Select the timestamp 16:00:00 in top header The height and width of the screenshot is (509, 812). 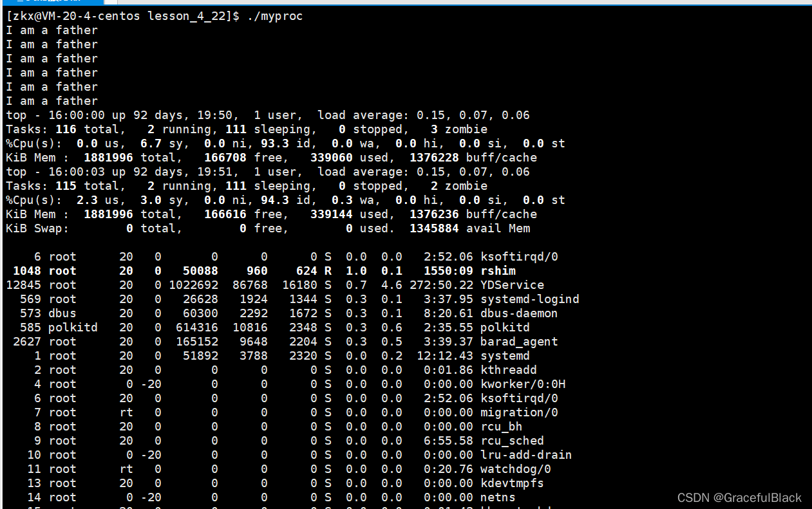click(77, 115)
